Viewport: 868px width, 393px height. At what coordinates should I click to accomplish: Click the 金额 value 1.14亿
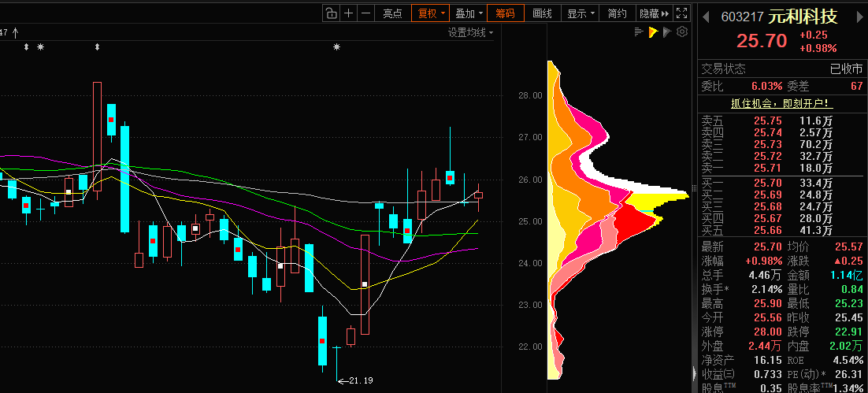[x=847, y=275]
